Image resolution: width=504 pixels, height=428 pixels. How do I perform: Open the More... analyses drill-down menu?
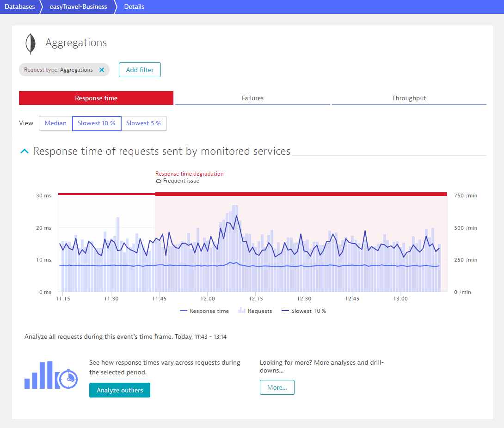pyautogui.click(x=277, y=387)
